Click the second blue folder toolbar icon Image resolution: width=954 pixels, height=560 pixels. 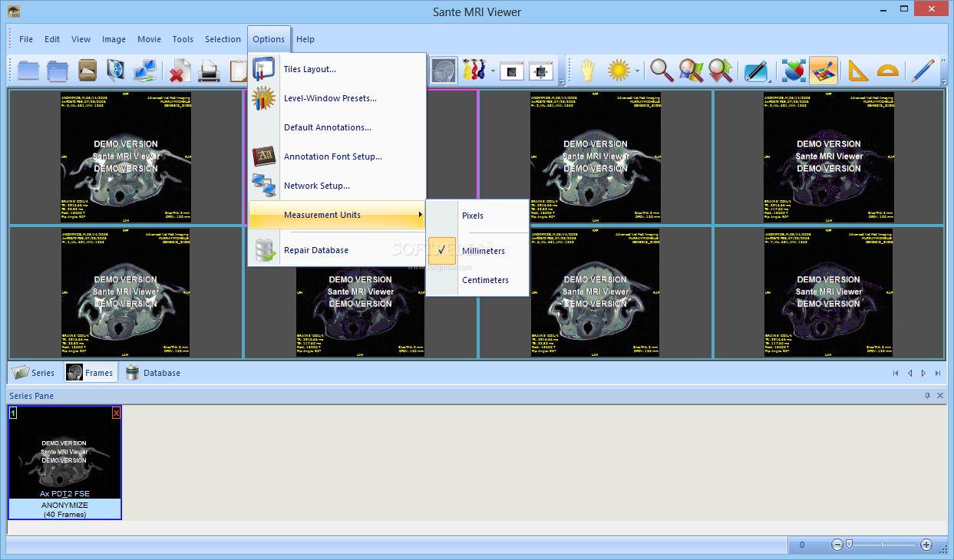tap(58, 71)
